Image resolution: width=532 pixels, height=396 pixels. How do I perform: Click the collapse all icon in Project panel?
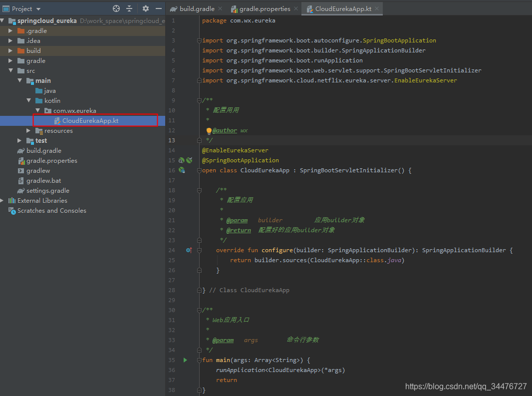129,8
